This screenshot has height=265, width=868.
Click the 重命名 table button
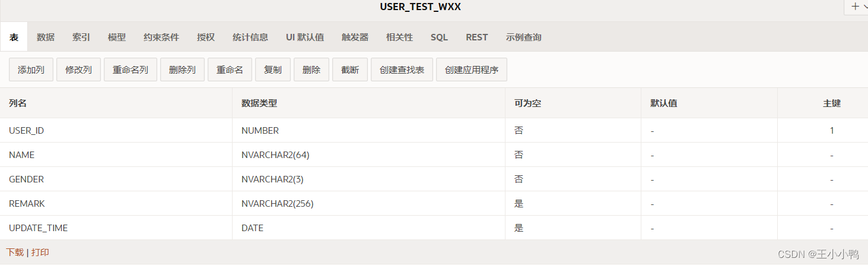(x=230, y=70)
